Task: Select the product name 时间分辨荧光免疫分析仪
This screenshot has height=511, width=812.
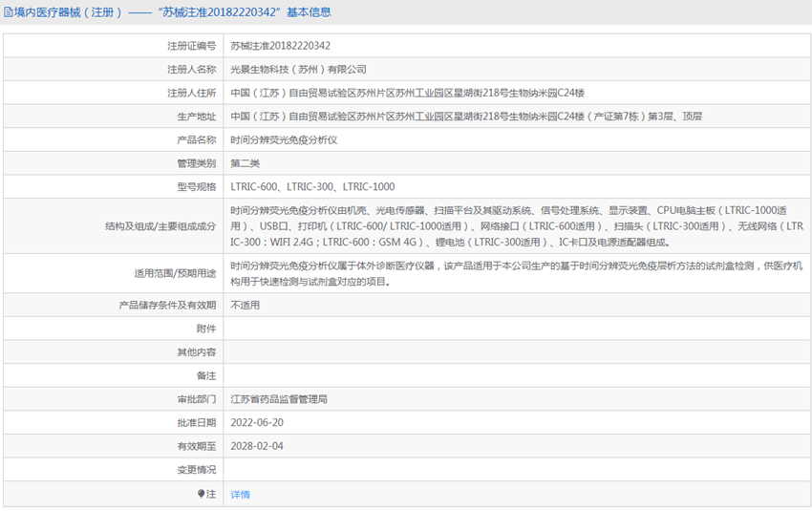Action: (x=284, y=139)
